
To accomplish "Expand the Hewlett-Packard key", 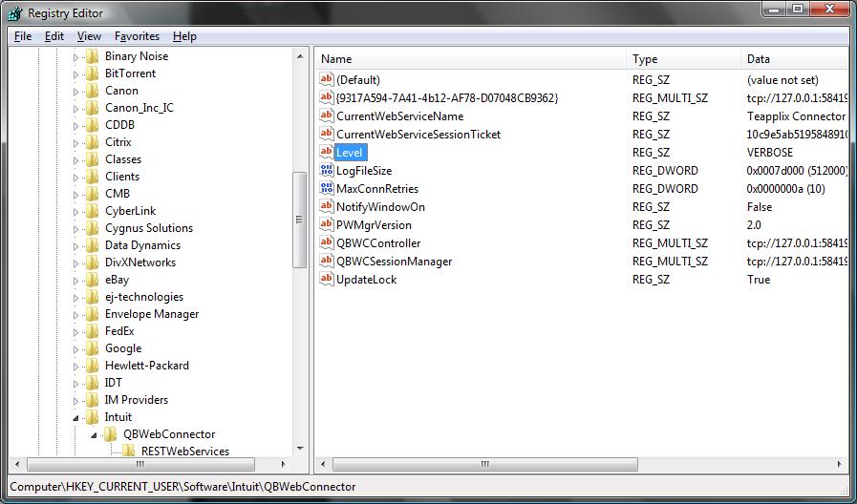I will coord(76,367).
